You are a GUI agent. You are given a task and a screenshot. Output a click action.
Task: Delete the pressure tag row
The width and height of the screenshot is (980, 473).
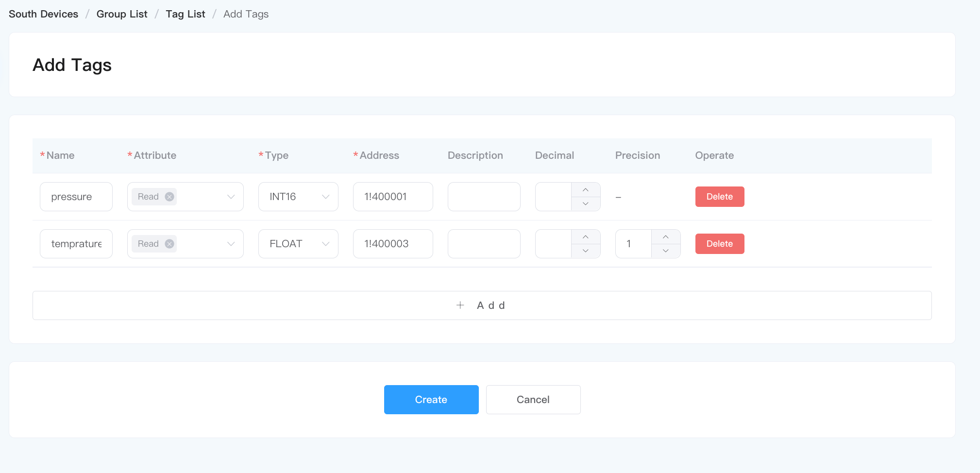click(x=719, y=197)
